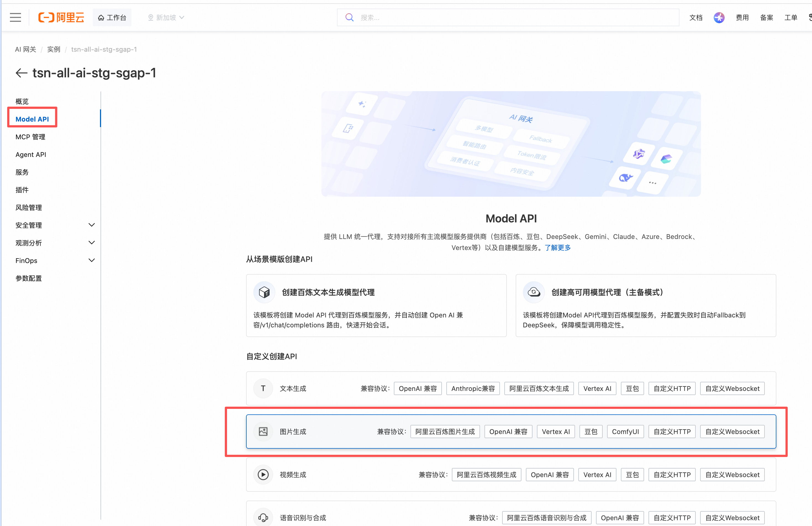Open 工单 in the top bar
The image size is (812, 526).
pyautogui.click(x=791, y=18)
